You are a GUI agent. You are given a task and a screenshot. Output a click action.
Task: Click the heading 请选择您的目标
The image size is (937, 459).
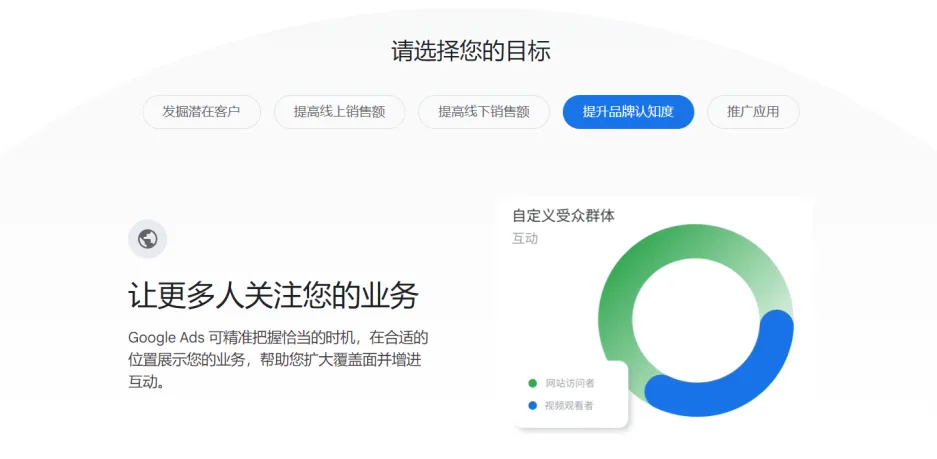pyautogui.click(x=471, y=51)
